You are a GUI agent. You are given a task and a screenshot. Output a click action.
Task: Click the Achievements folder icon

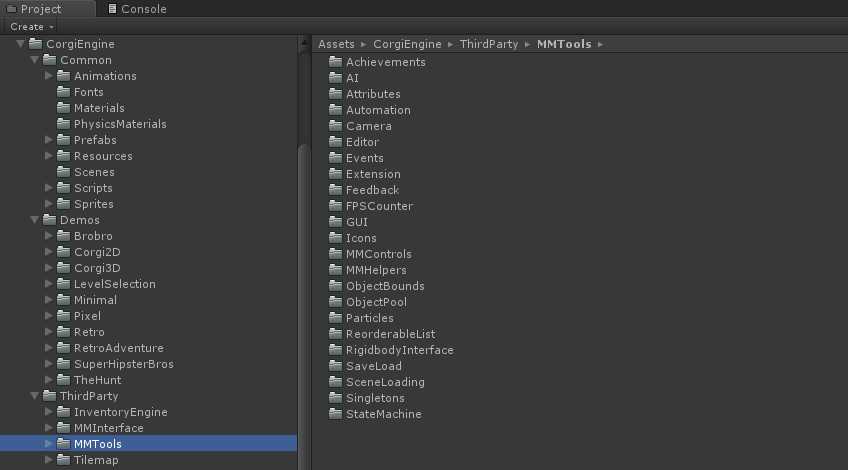coord(335,62)
